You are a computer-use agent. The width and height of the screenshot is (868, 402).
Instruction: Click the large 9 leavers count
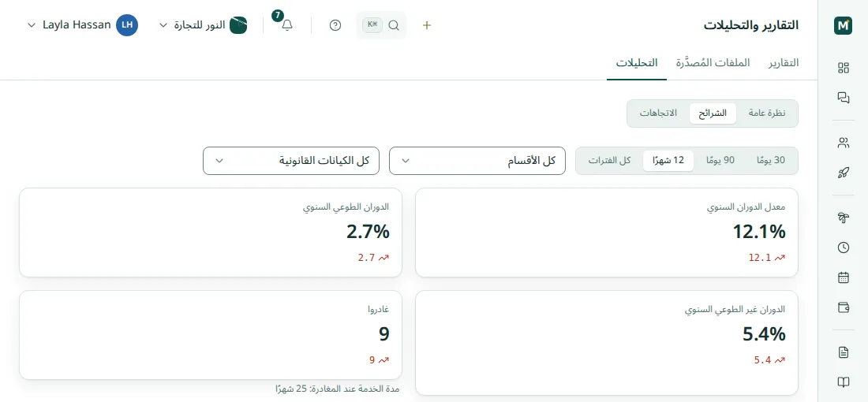(383, 334)
